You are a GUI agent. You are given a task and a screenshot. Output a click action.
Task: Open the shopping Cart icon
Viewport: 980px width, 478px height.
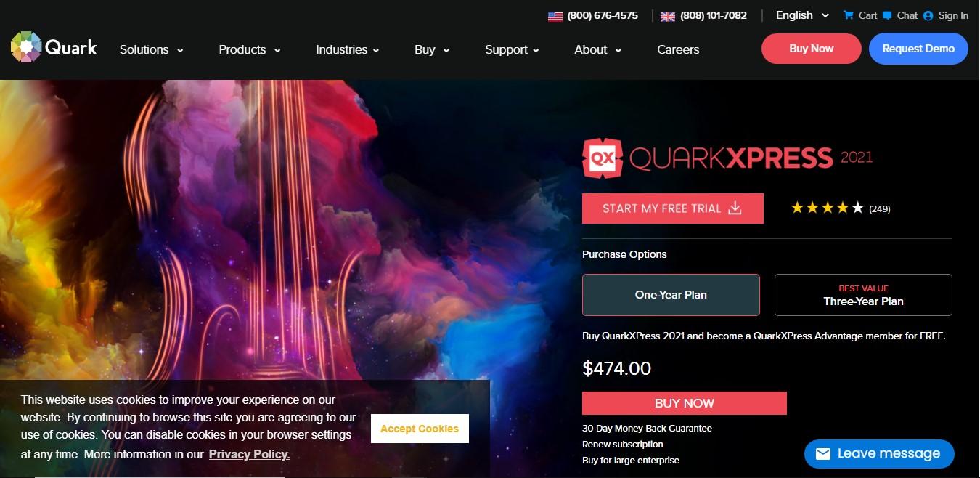coord(848,15)
